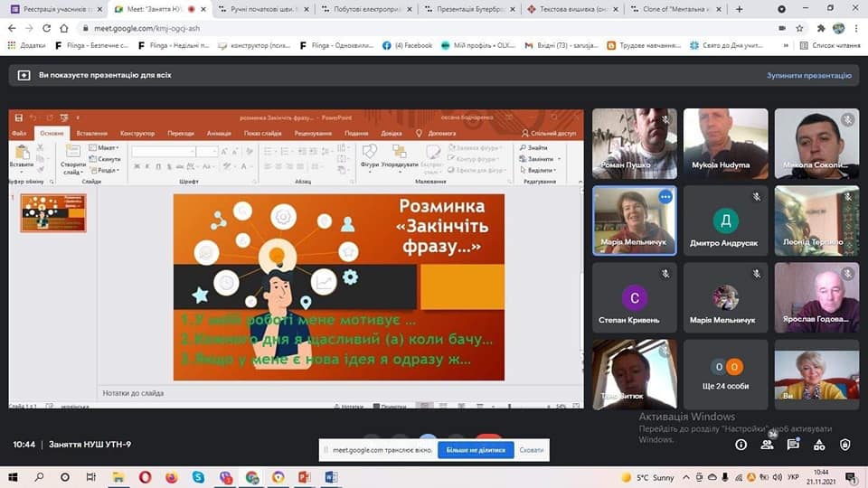
Task: Open the Анімація ribbon tab
Action: pos(219,133)
